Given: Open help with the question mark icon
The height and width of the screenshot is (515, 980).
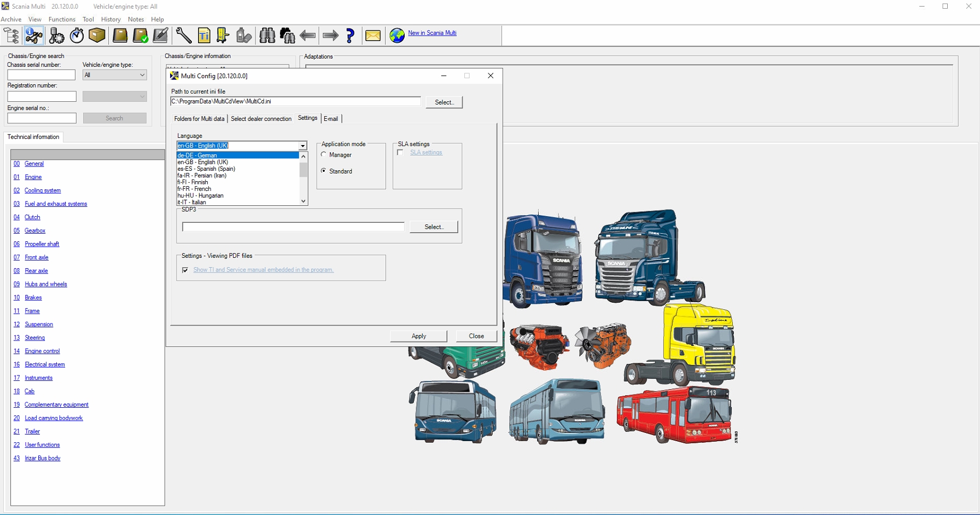Looking at the screenshot, I should (350, 36).
